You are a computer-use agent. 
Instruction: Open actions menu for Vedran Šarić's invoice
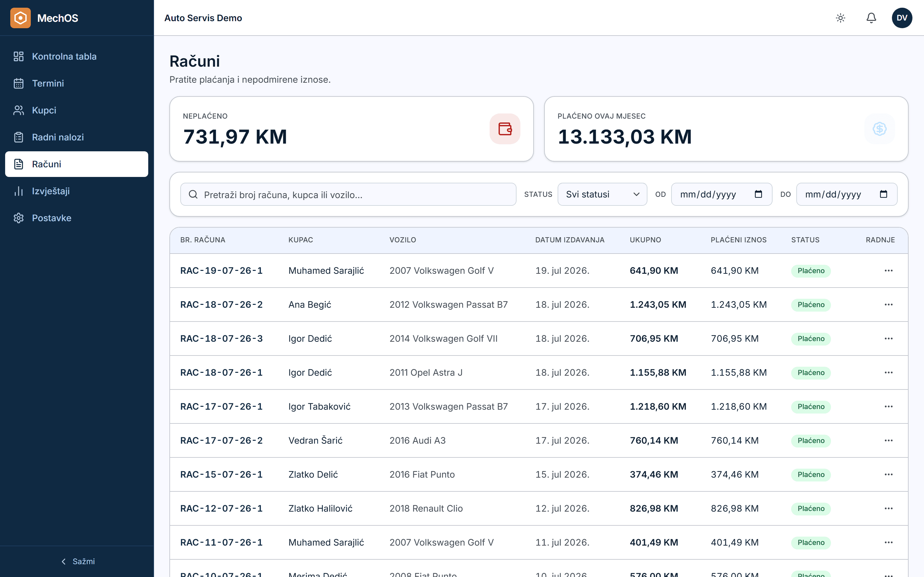(888, 440)
